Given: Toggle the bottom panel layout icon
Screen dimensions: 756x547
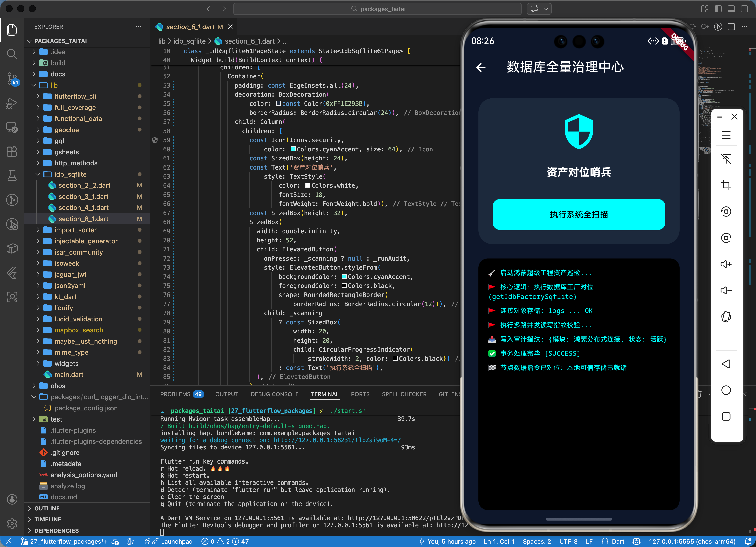Looking at the screenshot, I should pos(731,9).
